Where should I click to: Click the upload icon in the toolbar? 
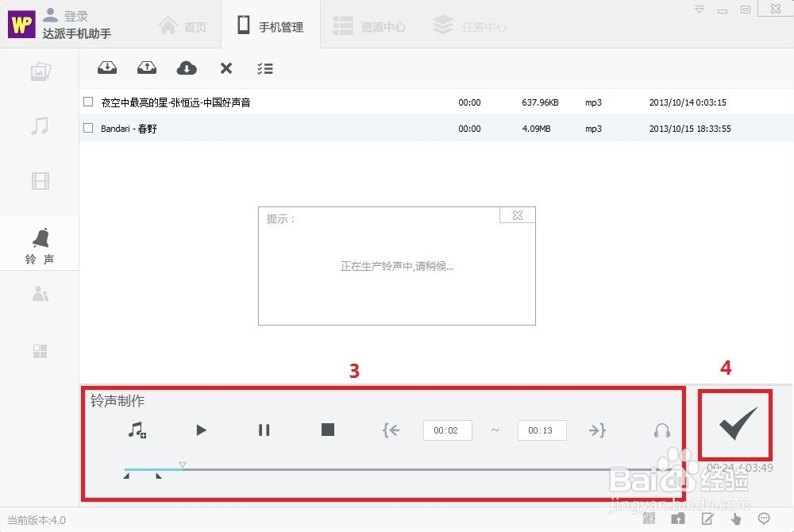tap(146, 68)
